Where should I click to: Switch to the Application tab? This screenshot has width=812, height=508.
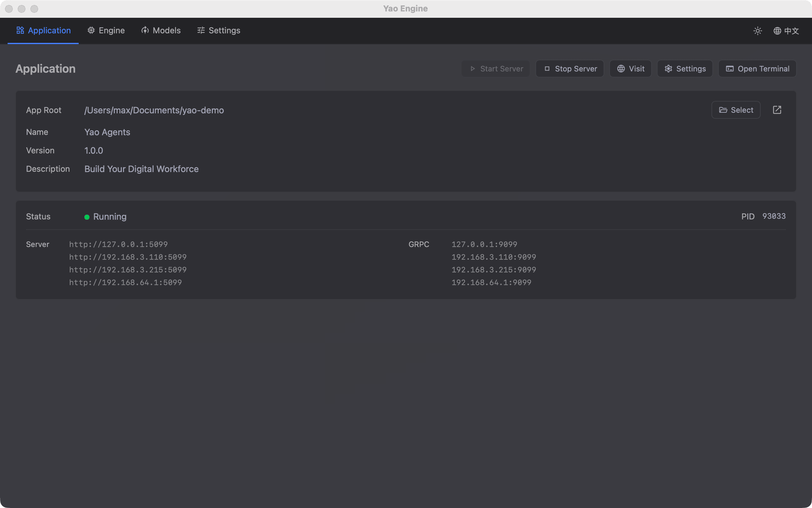coord(43,30)
